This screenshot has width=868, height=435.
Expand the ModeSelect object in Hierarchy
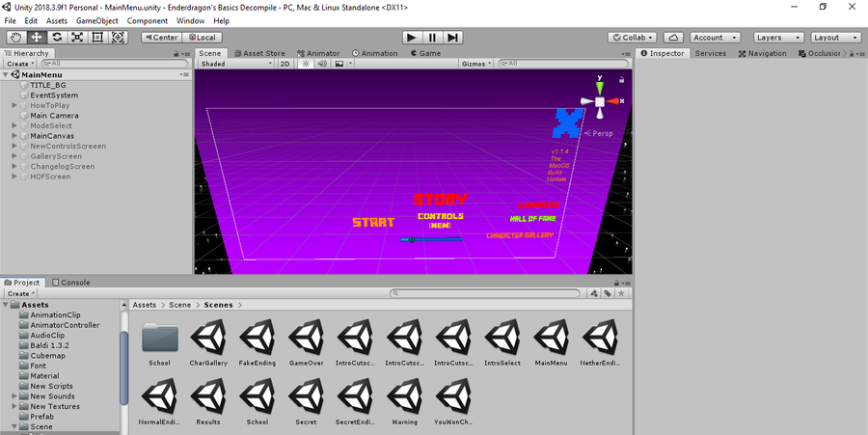point(14,125)
